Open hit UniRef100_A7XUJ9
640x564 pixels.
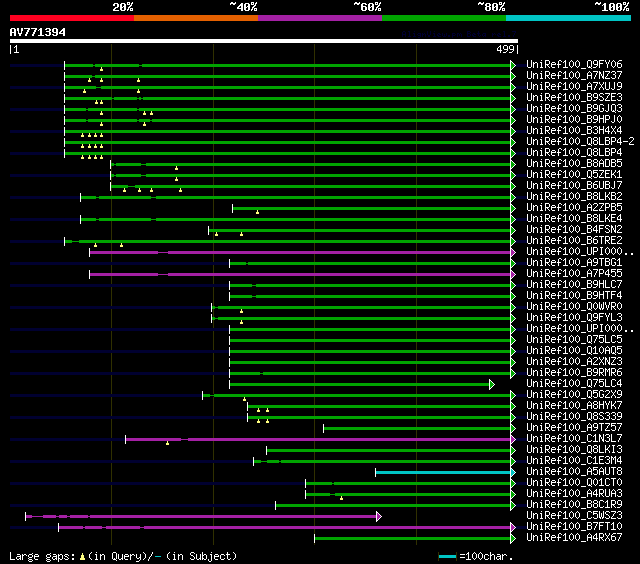click(574, 86)
